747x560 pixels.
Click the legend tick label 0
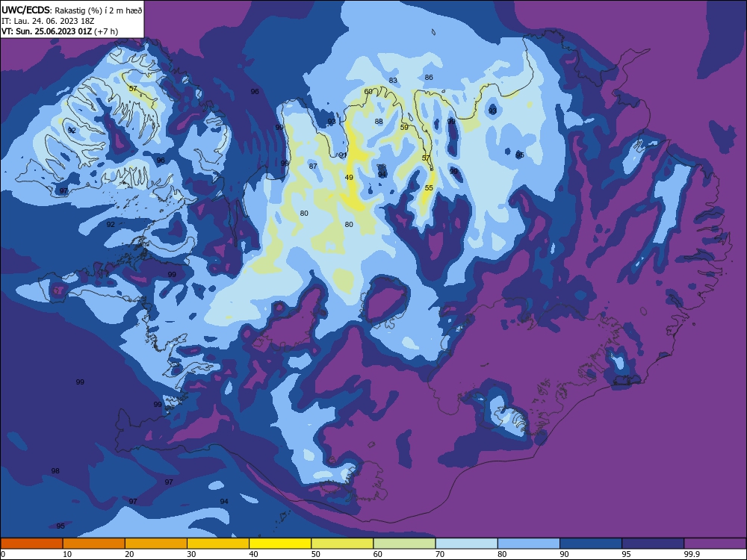(x=3, y=554)
